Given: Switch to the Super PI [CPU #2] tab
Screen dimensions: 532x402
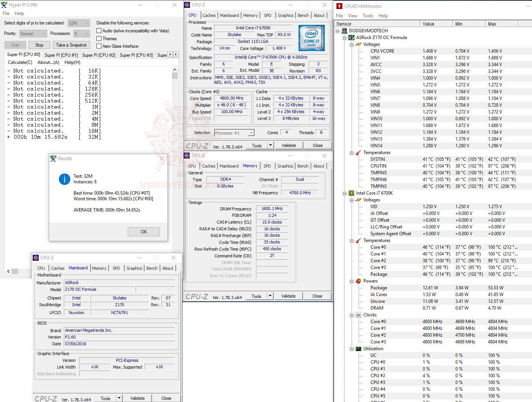Looking at the screenshot, I should [x=99, y=55].
